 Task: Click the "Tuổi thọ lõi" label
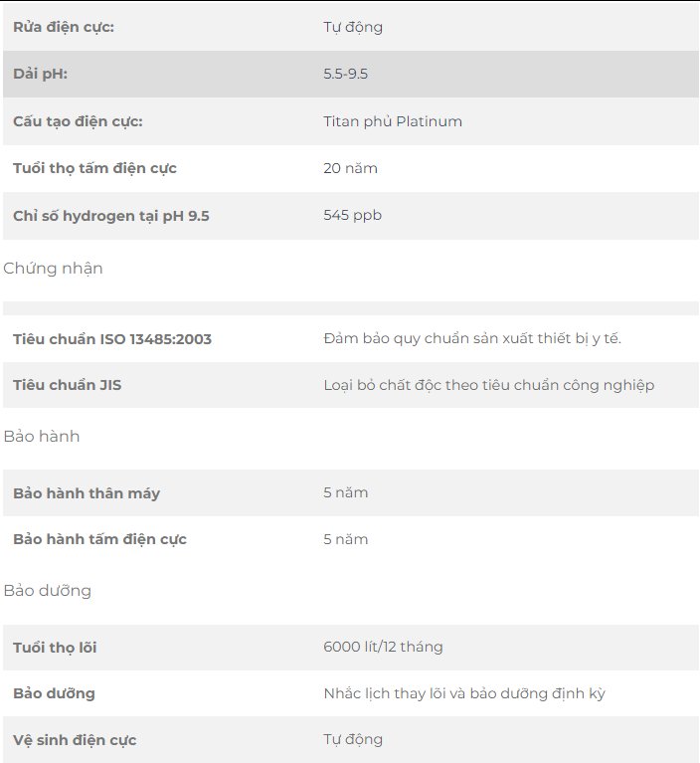coord(55,648)
